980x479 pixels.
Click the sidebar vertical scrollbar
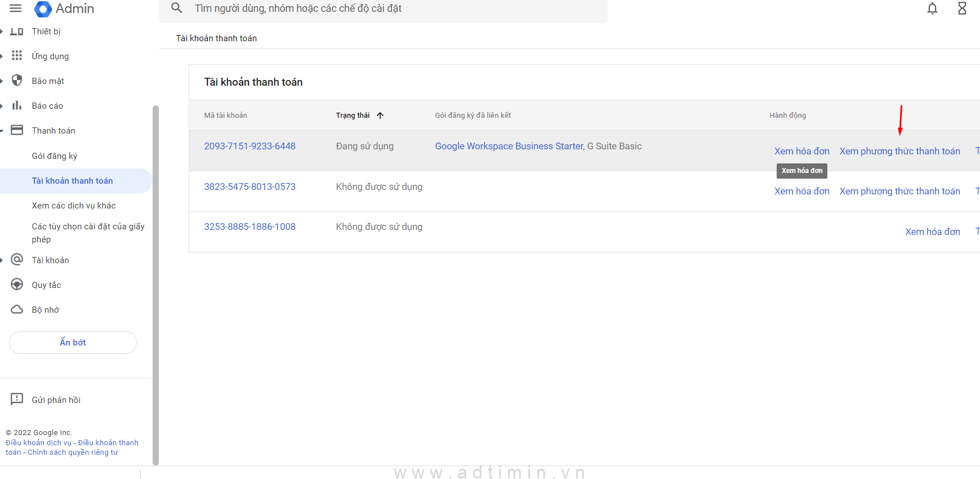(156, 285)
